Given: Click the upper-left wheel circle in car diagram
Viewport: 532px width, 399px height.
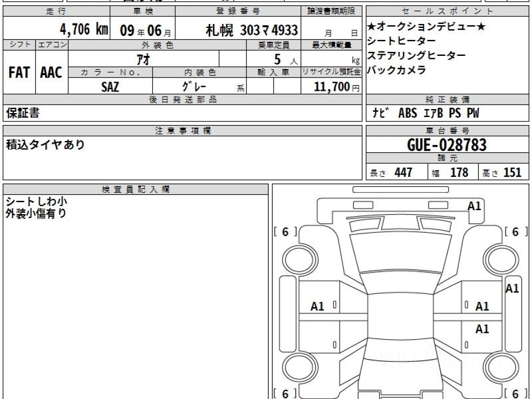Looking at the screenshot, I should pyautogui.click(x=301, y=259).
